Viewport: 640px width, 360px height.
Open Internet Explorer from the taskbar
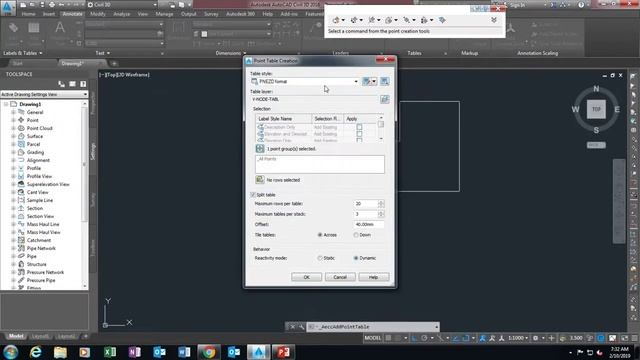[x=36, y=352]
